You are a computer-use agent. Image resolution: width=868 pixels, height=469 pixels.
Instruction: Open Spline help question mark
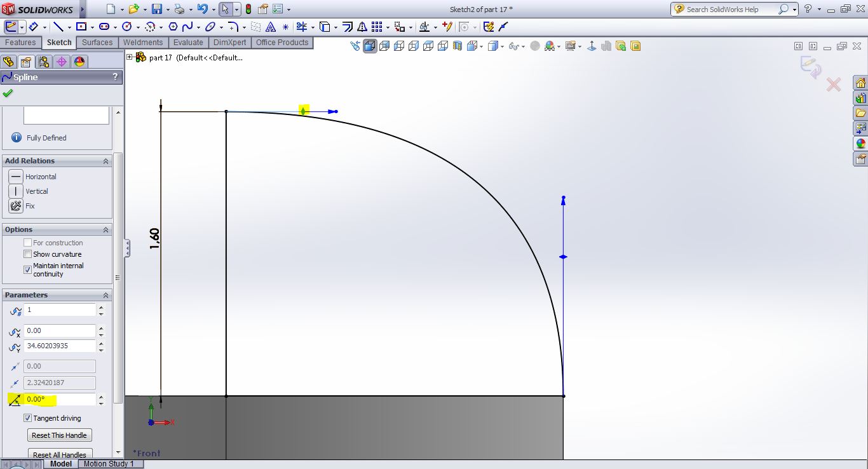[115, 76]
